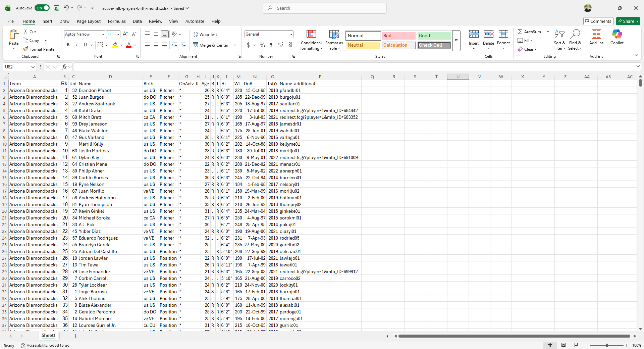Adjust the zoom slider
Viewport: 644px width, 349px height.
pos(607,346)
